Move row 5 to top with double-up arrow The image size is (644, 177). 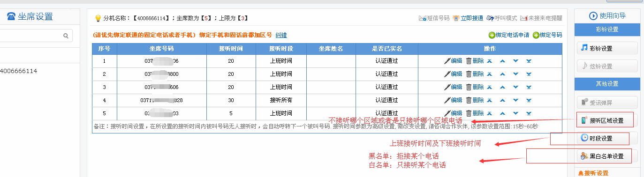pos(489,113)
